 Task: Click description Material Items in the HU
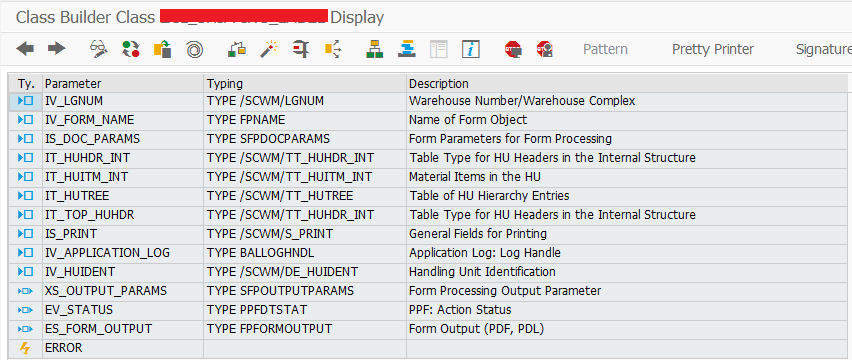(x=474, y=176)
